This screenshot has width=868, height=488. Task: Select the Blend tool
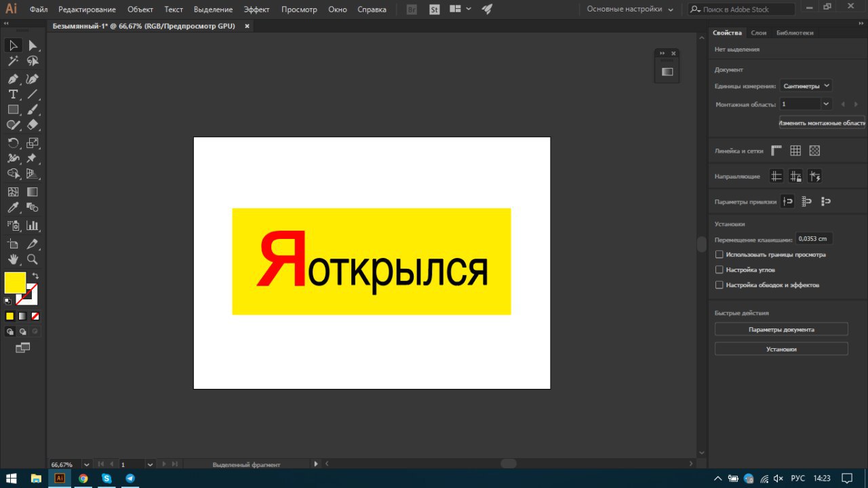coord(32,208)
